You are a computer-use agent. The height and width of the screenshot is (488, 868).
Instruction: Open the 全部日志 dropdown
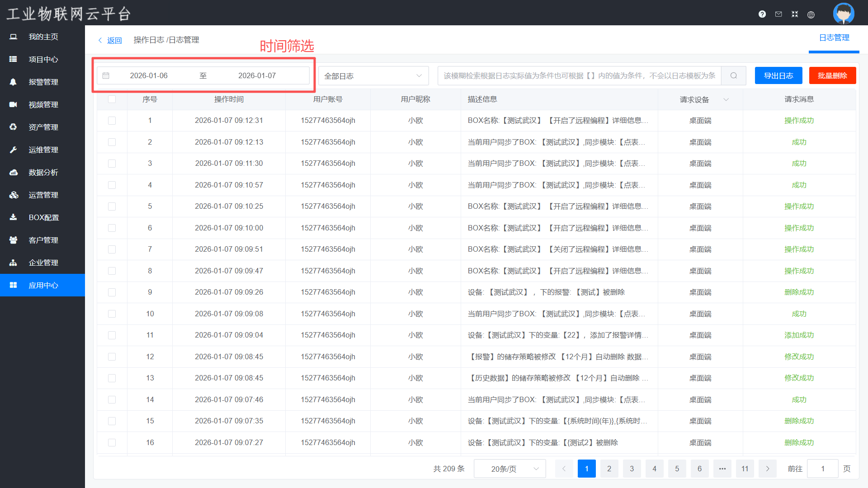point(373,75)
